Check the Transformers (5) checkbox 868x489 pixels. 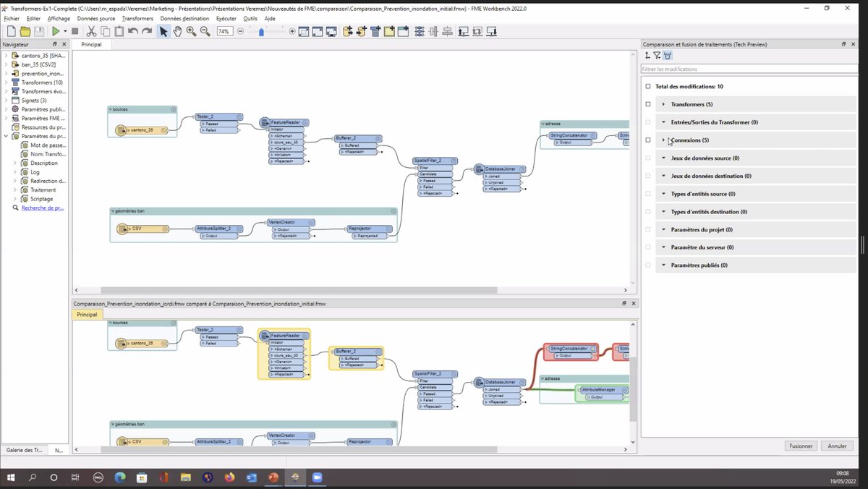pyautogui.click(x=647, y=104)
